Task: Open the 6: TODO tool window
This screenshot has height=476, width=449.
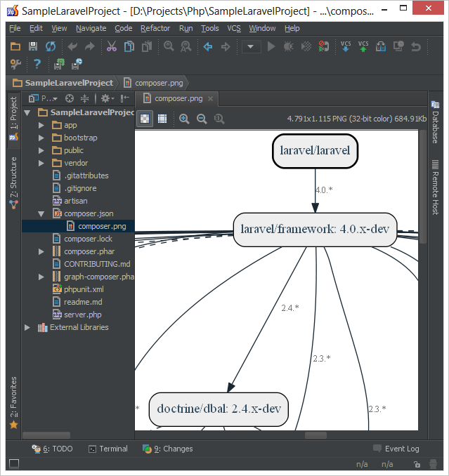Action: (x=53, y=449)
